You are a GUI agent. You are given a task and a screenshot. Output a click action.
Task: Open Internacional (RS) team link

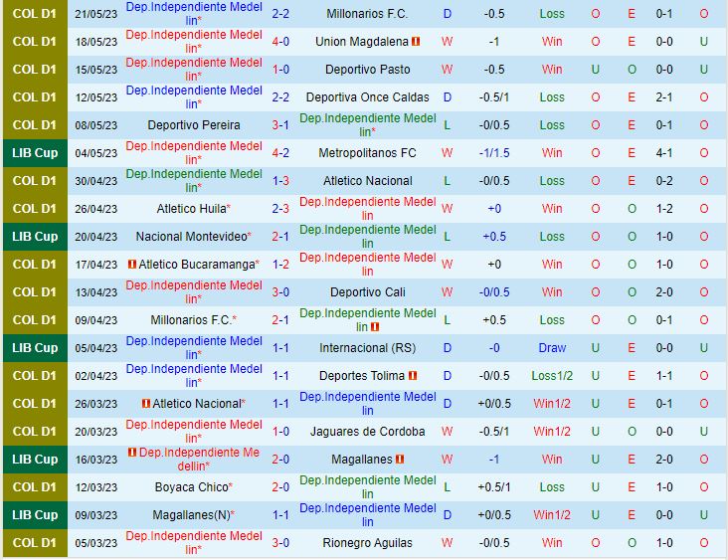(368, 348)
